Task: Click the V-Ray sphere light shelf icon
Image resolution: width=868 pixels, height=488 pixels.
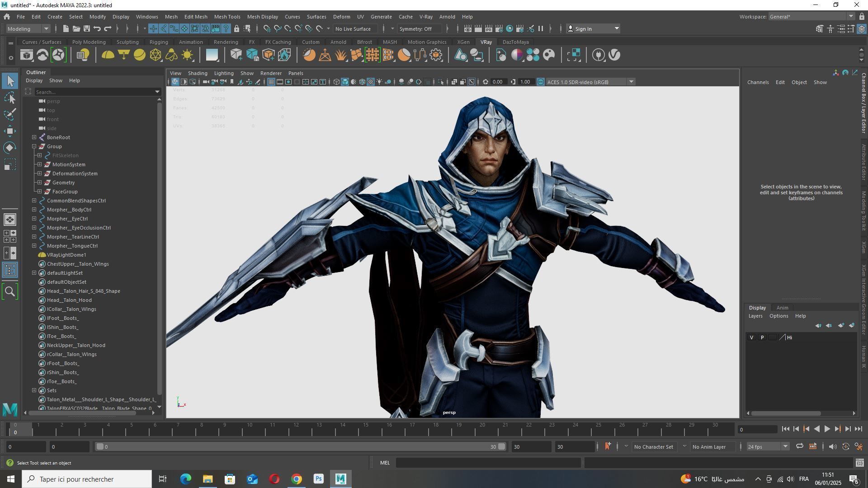Action: (140, 55)
